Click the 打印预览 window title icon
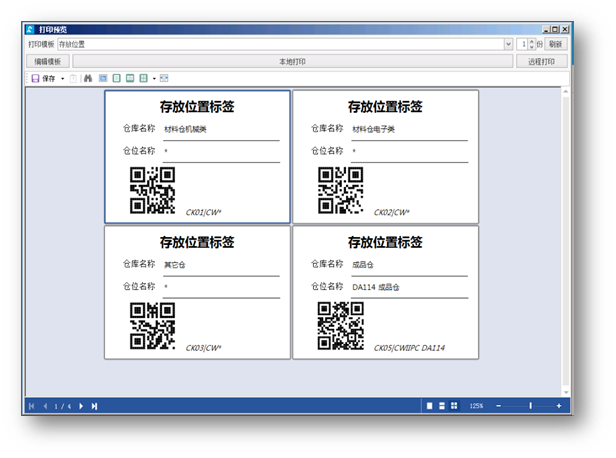 tap(30, 29)
